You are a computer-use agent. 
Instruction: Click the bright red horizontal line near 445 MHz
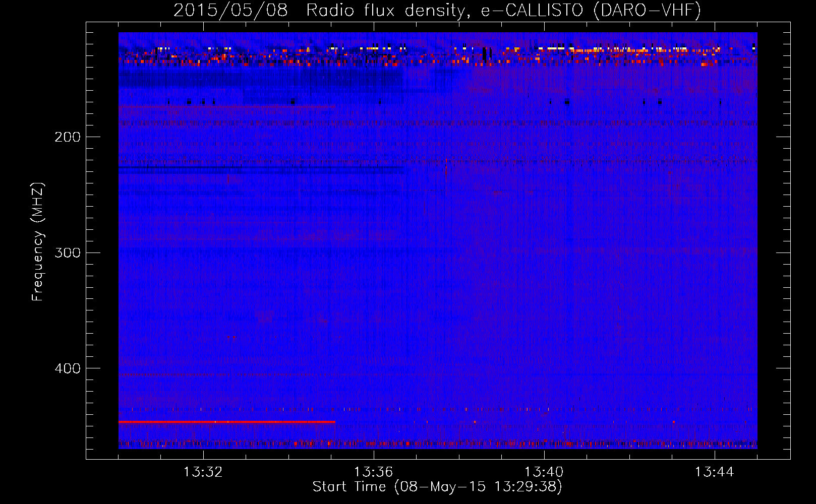[227, 421]
